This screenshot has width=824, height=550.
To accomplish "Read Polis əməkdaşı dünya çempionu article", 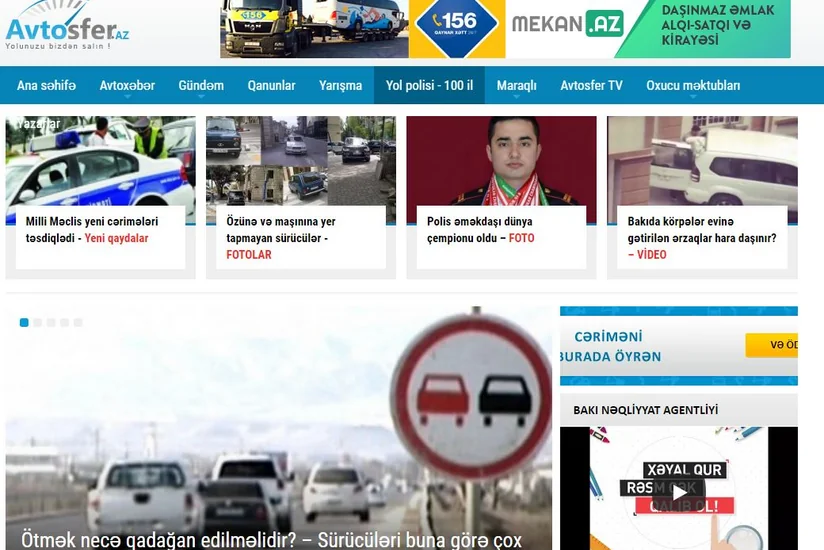I will [480, 230].
